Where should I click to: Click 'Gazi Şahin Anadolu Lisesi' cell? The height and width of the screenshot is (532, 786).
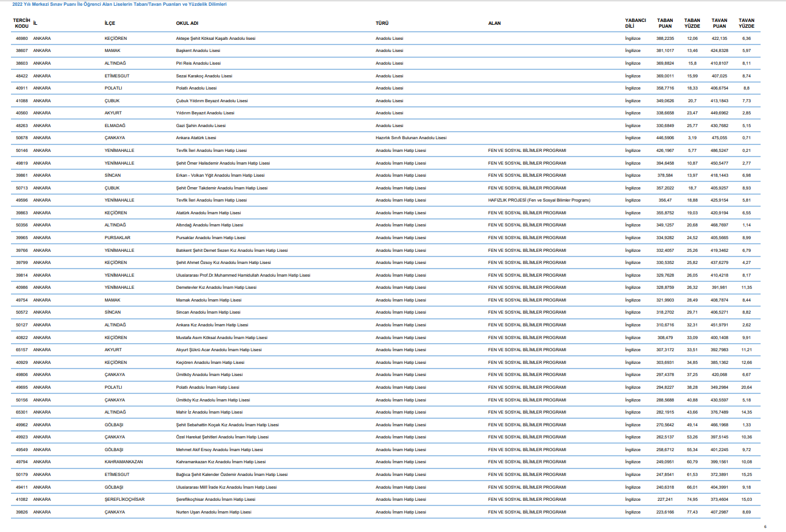pos(201,126)
